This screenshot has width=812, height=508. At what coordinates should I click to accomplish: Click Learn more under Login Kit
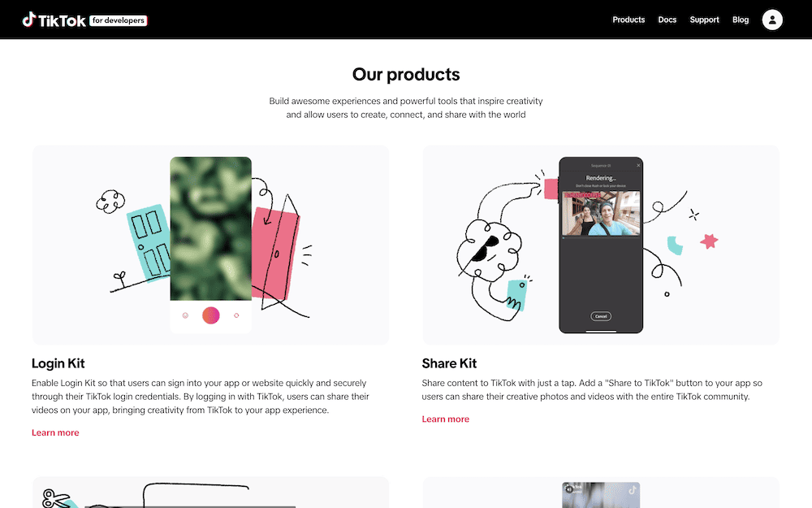55,432
